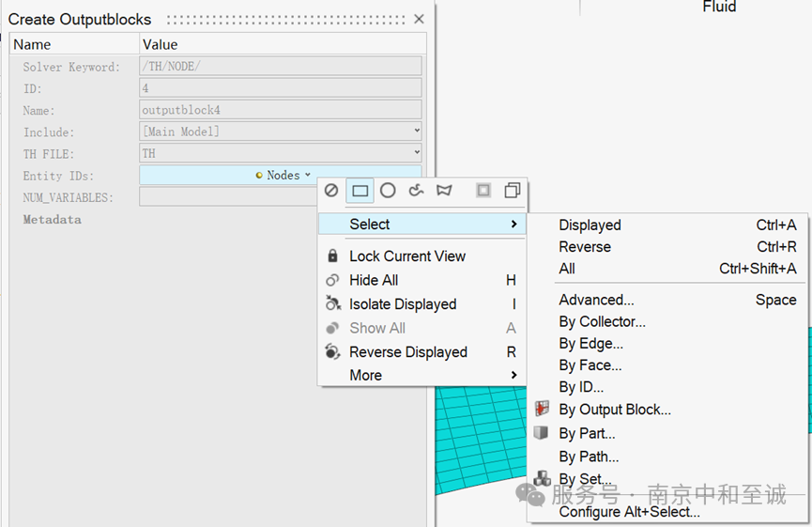The height and width of the screenshot is (527, 812).
Task: Select the polygon selection tool icon
Action: point(444,191)
